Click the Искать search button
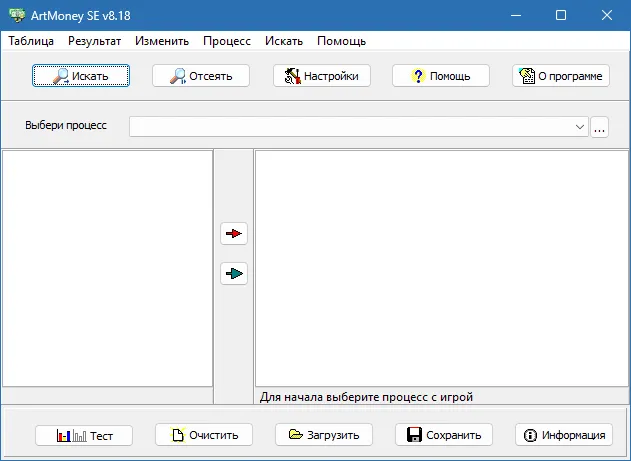Image resolution: width=631 pixels, height=461 pixels. tap(81, 76)
